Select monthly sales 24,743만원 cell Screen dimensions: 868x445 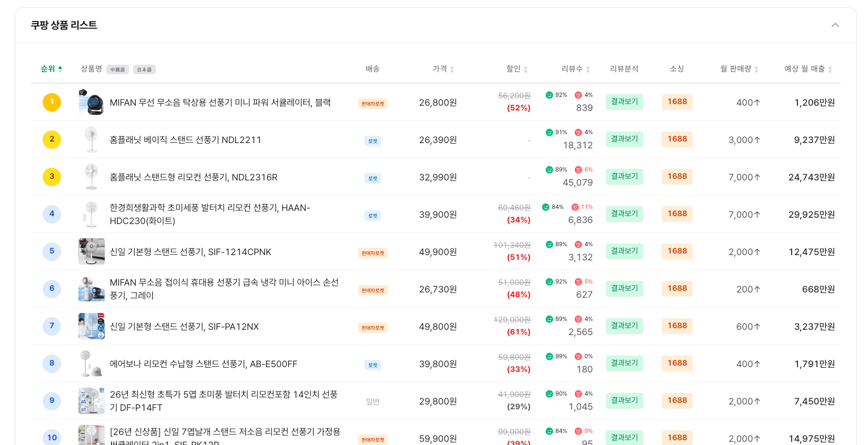click(812, 177)
